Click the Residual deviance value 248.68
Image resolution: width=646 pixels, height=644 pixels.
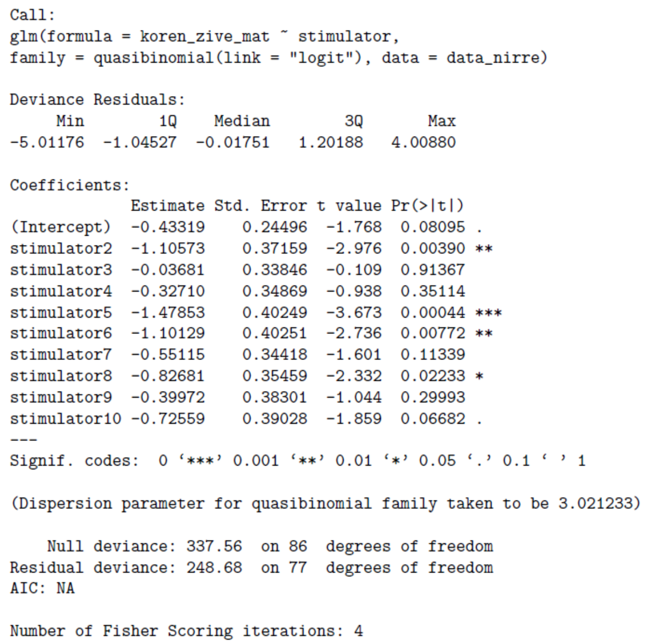[x=214, y=568]
